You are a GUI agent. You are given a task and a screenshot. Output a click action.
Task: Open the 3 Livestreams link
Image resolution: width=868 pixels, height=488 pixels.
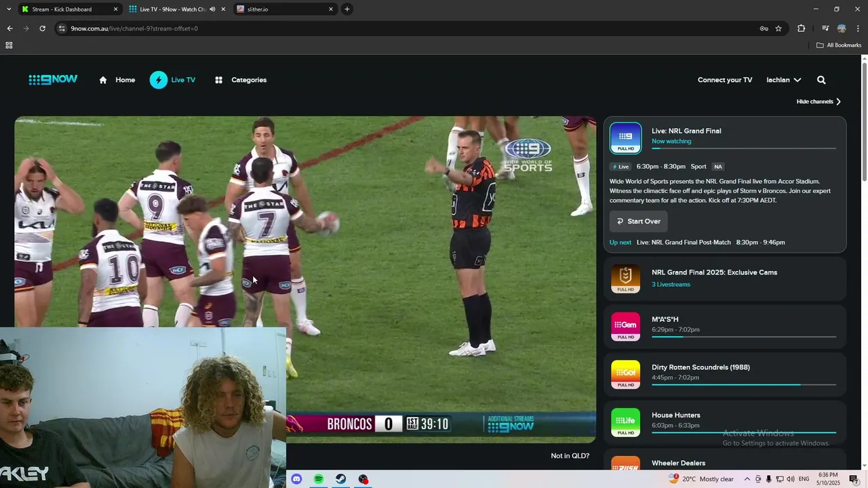[x=671, y=285]
